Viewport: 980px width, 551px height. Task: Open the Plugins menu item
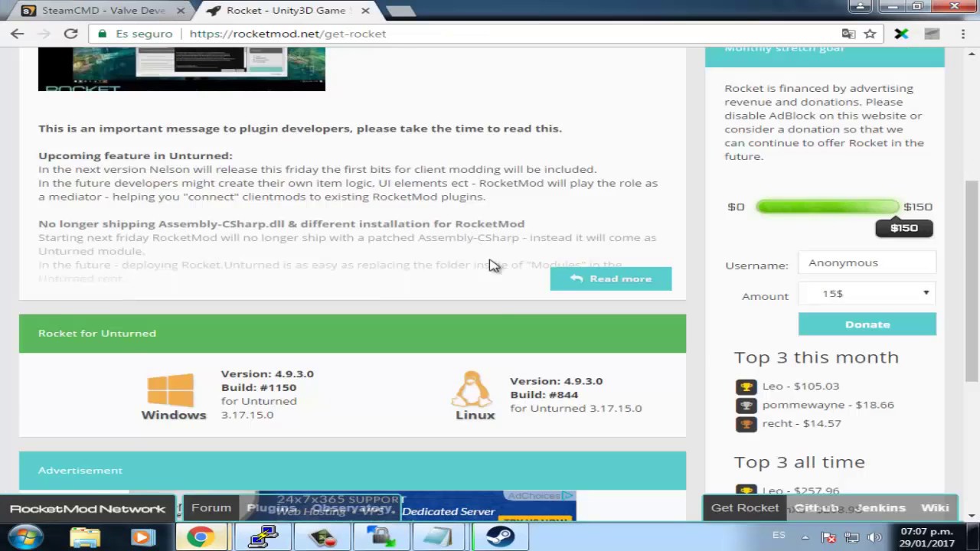(271, 508)
